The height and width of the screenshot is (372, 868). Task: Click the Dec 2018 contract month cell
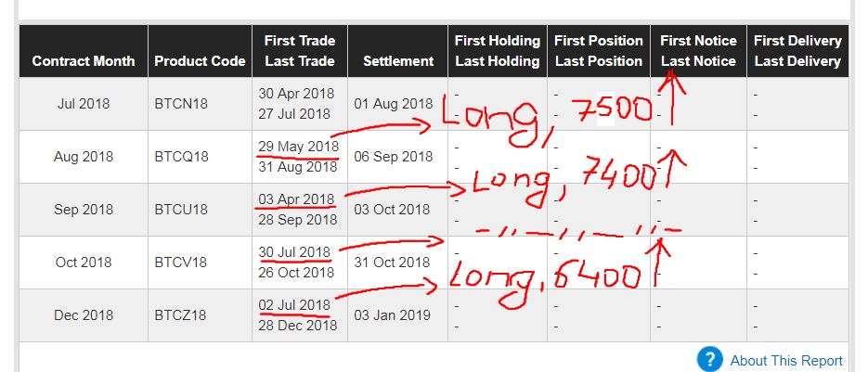tap(84, 315)
